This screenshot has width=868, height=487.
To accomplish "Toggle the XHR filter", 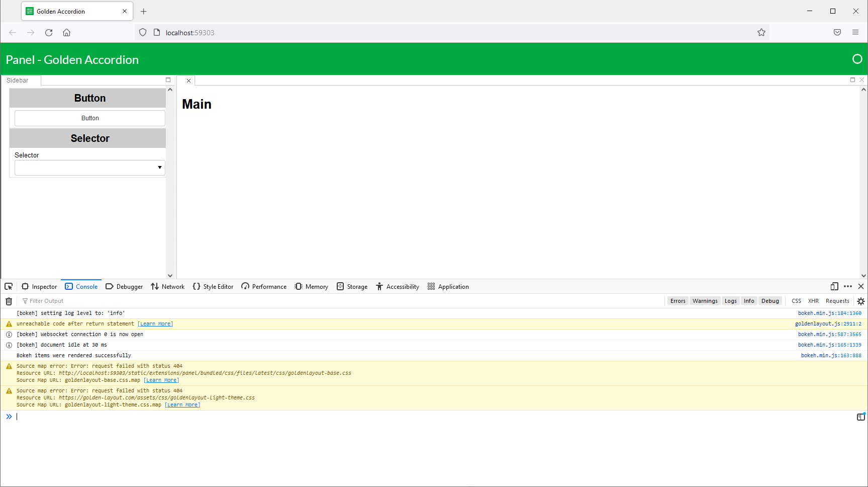I will (x=813, y=301).
